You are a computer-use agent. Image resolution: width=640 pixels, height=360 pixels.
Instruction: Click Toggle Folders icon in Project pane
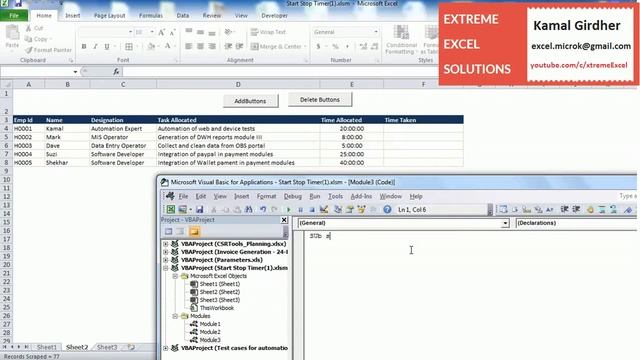194,232
